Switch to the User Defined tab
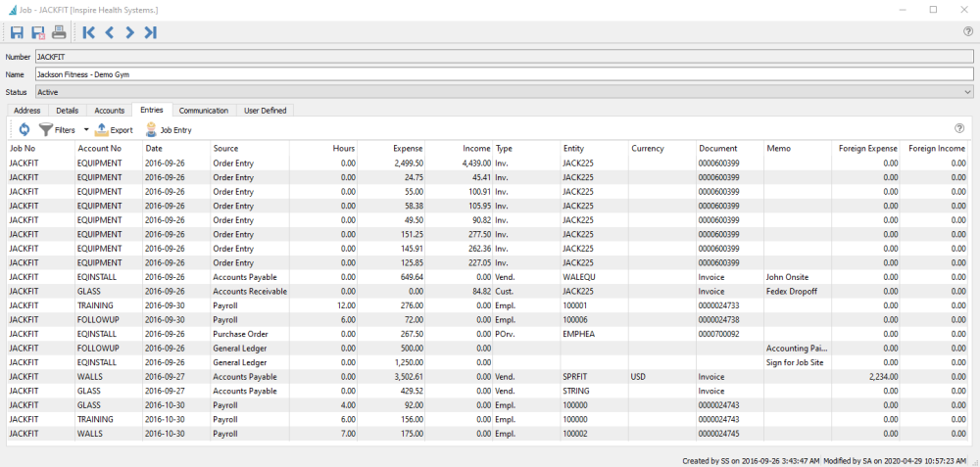The image size is (980, 467). pos(265,111)
